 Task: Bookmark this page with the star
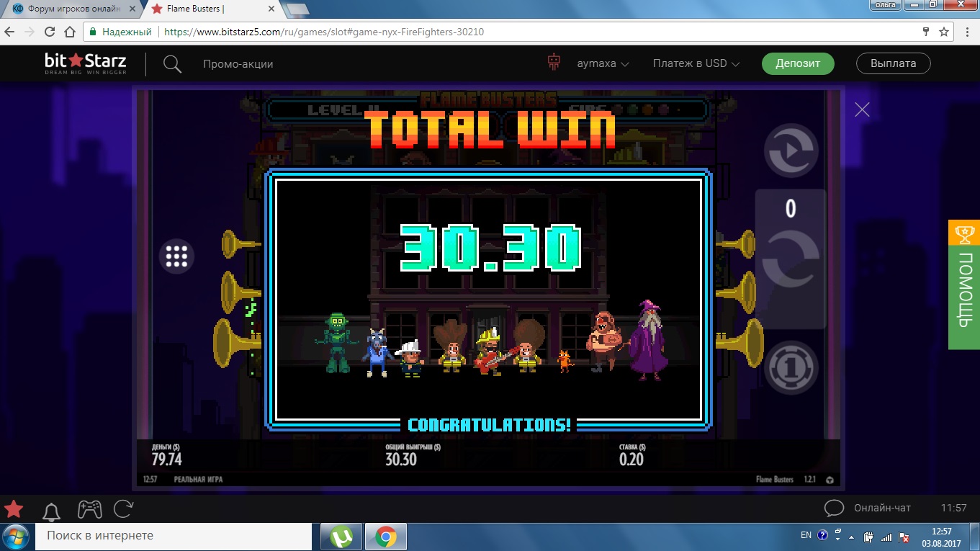[x=944, y=32]
